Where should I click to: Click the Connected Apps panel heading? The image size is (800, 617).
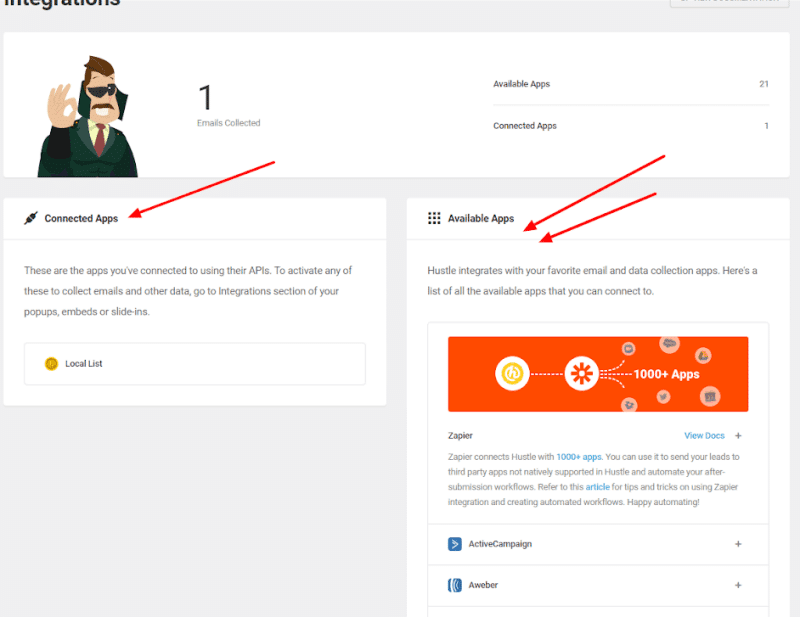[81, 218]
